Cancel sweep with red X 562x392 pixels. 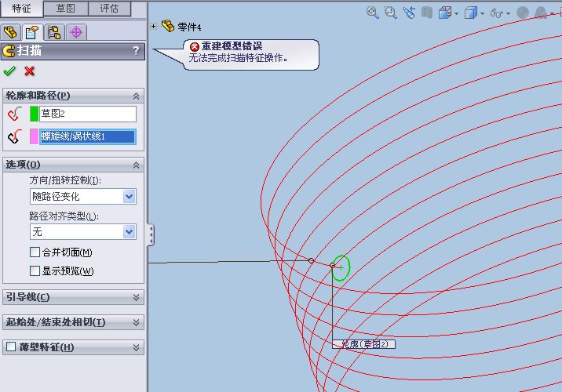[29, 71]
